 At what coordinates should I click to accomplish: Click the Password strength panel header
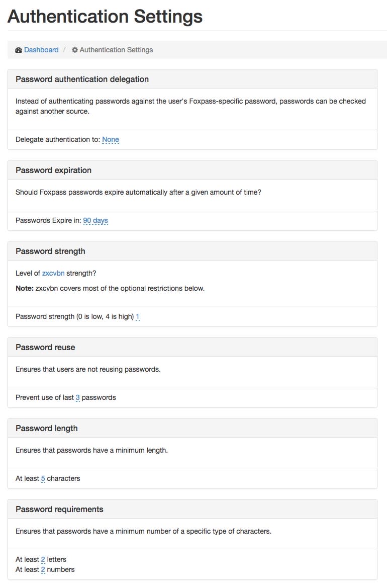(x=51, y=251)
